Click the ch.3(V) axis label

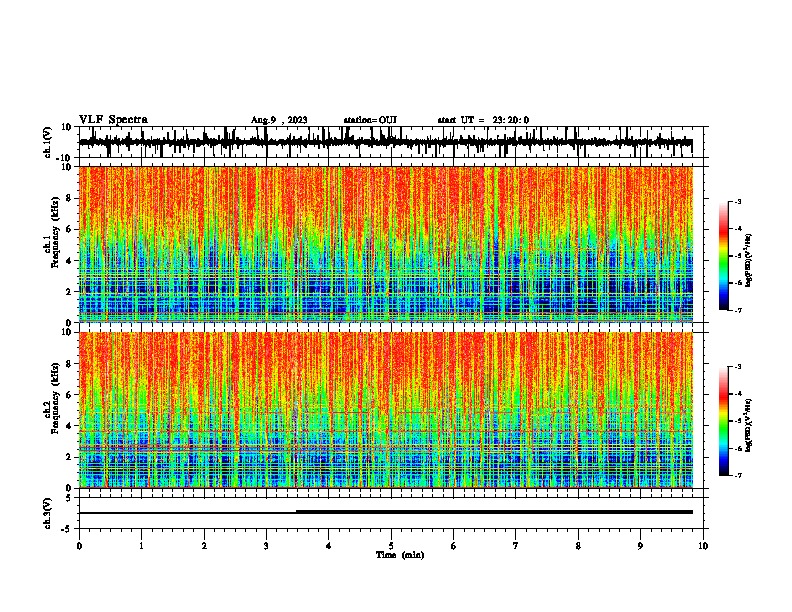pos(48,513)
